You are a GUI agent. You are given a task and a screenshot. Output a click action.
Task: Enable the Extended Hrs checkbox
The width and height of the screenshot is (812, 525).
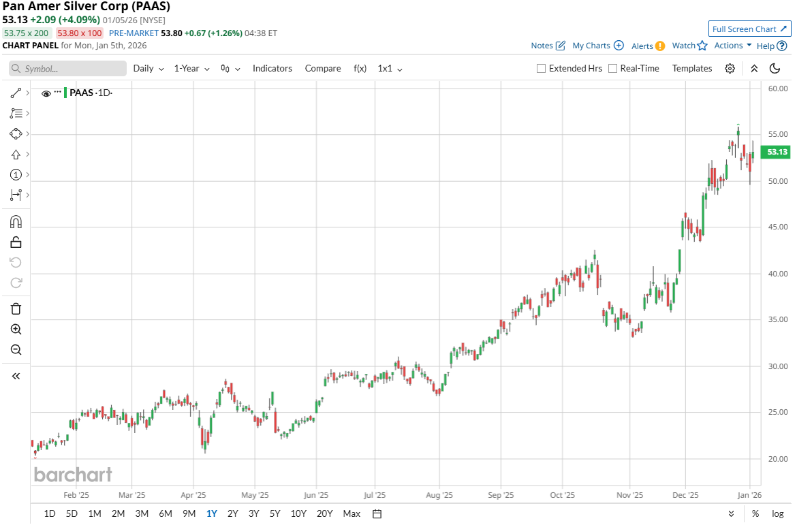point(542,69)
